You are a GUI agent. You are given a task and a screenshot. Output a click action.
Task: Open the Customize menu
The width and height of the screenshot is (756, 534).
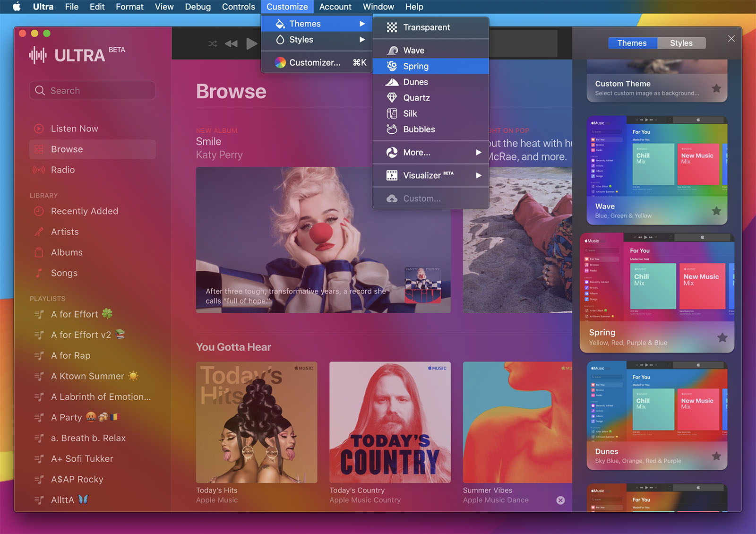287,7
